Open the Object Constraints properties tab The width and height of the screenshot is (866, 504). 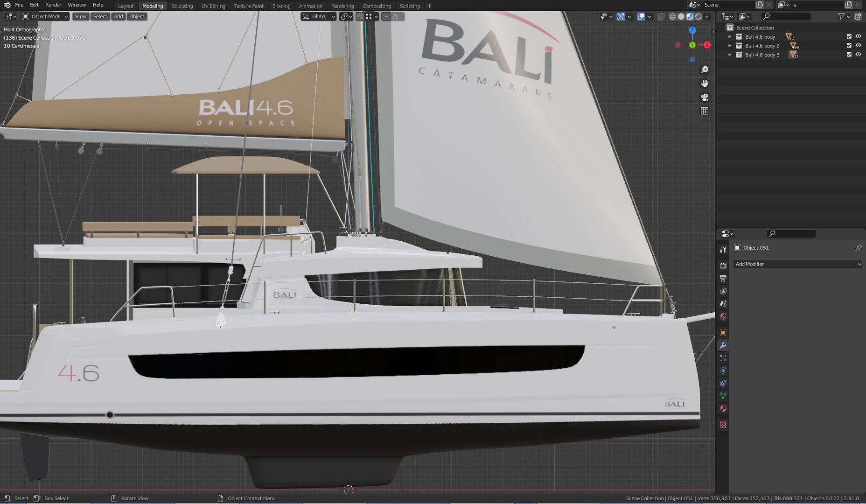click(x=723, y=383)
